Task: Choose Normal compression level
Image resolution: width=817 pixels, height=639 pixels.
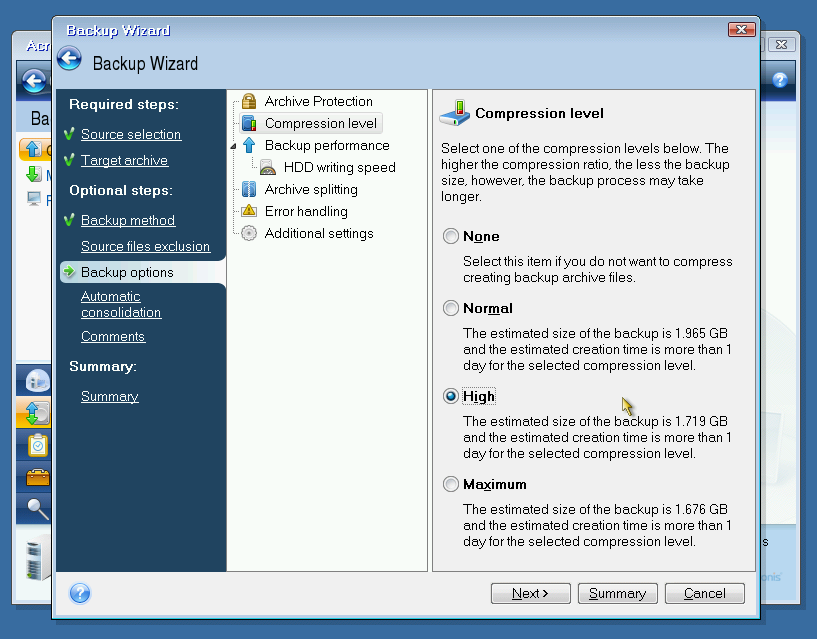Action: pos(451,309)
